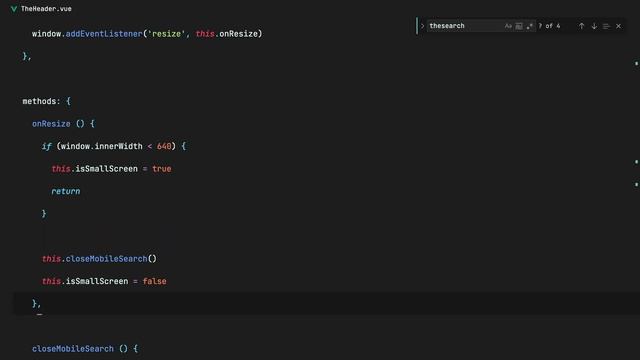Click 'this.closeMobileSearch()' call
This screenshot has height=360, width=640.
[x=99, y=259]
